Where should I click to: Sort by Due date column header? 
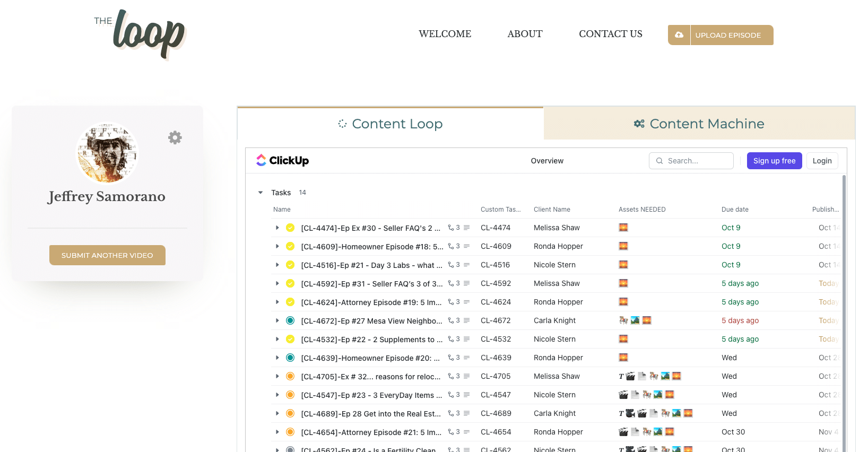[x=735, y=210]
